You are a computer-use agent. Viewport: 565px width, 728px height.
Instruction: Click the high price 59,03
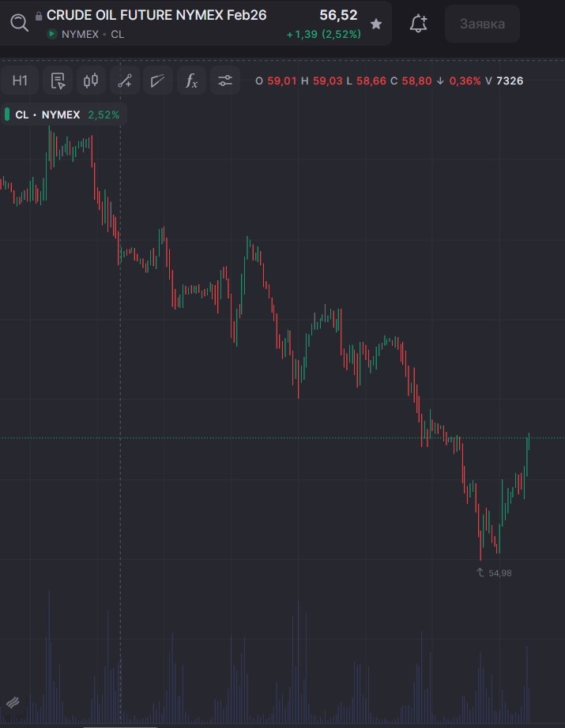pyautogui.click(x=328, y=81)
